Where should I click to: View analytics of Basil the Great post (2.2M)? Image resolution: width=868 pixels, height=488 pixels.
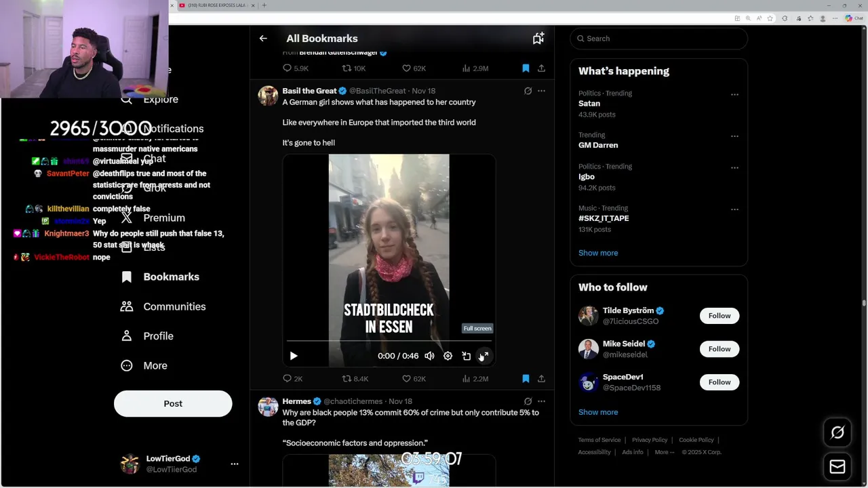coord(475,379)
